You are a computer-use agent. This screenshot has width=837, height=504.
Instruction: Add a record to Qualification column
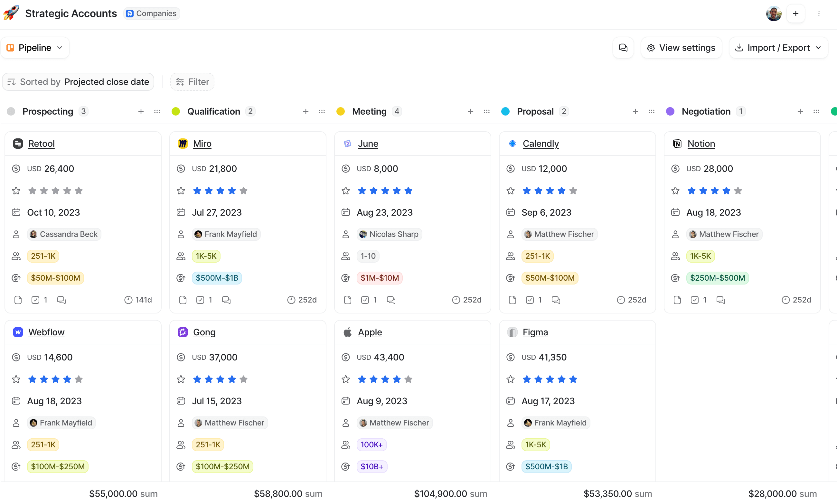tap(306, 111)
